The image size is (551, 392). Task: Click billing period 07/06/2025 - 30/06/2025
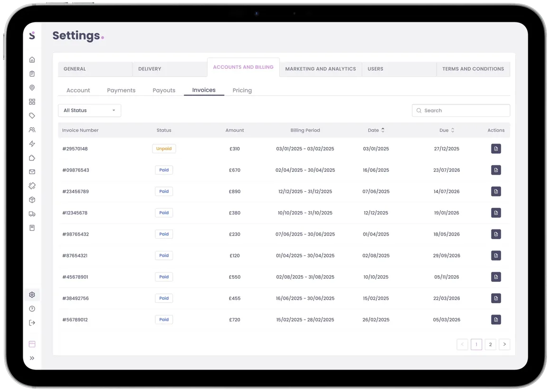click(305, 234)
